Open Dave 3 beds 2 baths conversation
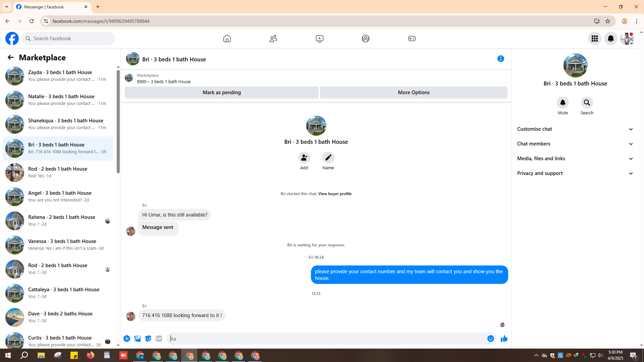This screenshot has height=362, width=644. (x=58, y=317)
